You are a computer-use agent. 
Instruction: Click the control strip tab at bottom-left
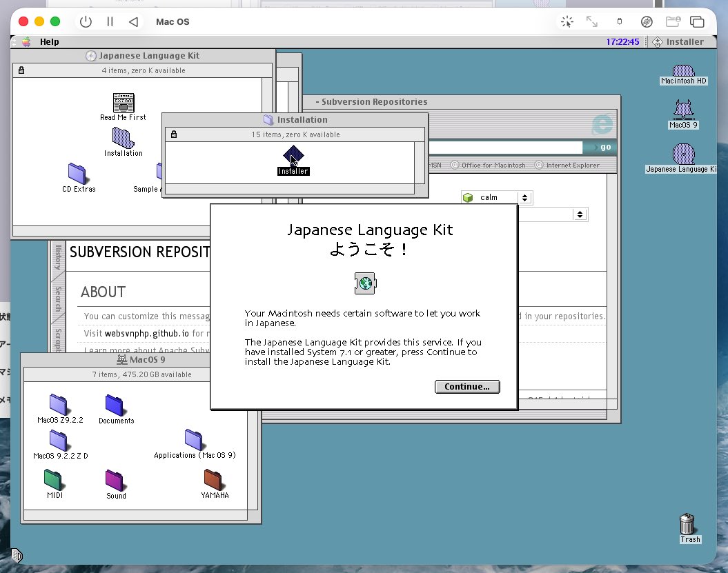tap(17, 555)
